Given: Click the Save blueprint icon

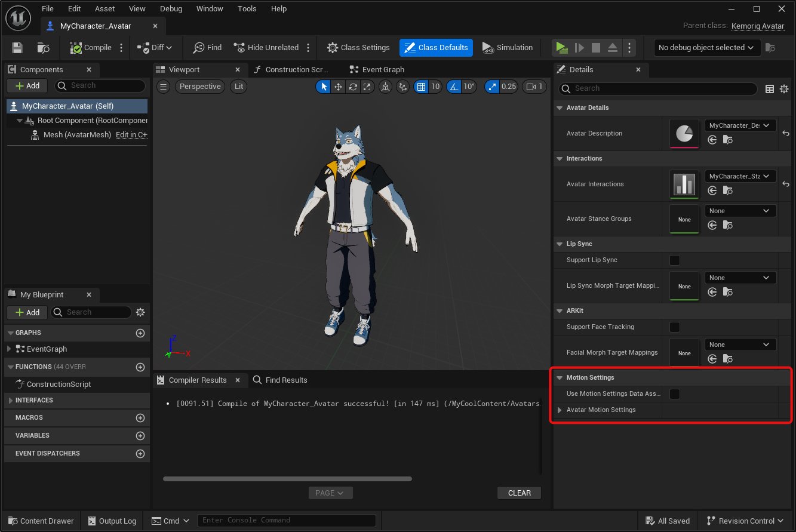Looking at the screenshot, I should 17,48.
